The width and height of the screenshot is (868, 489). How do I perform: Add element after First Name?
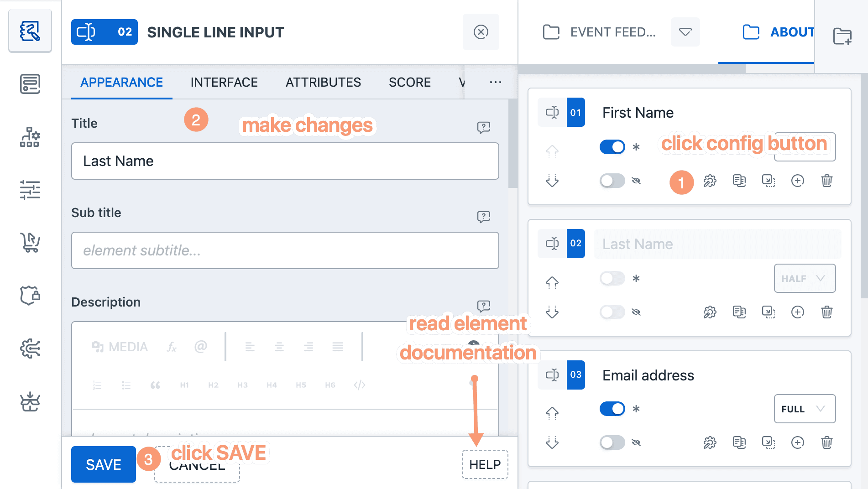coord(798,181)
